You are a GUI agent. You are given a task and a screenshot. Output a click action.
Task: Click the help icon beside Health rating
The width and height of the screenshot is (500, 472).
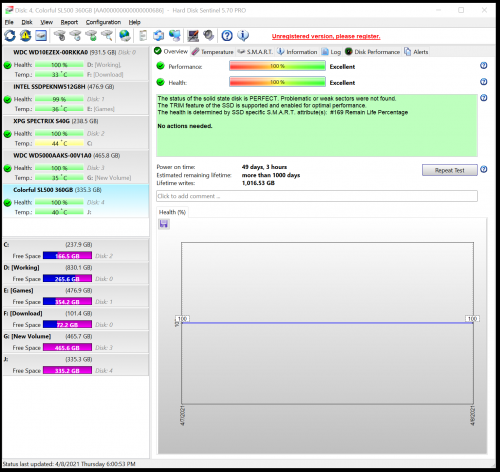pyautogui.click(x=484, y=82)
